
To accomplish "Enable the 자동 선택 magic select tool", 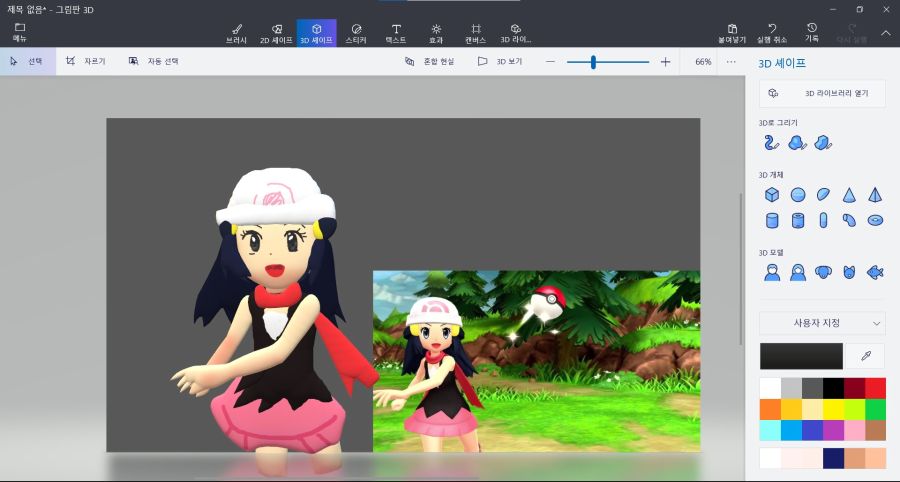I will pos(153,61).
